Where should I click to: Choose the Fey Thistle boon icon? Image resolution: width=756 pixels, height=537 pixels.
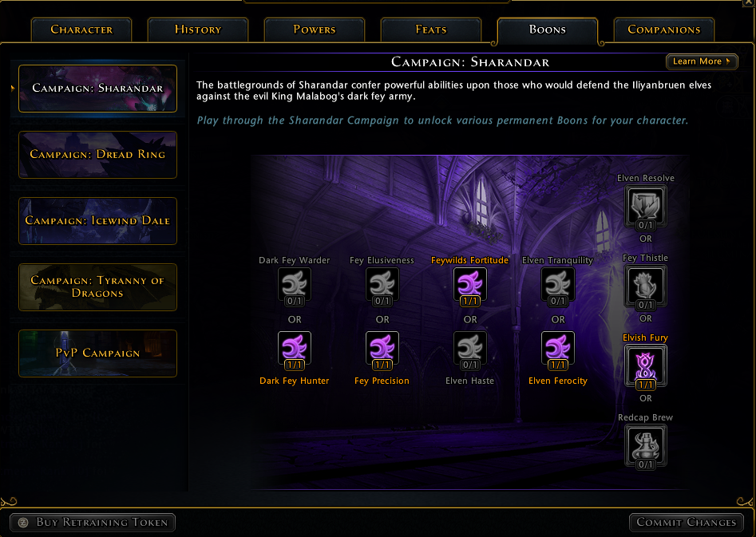click(646, 288)
